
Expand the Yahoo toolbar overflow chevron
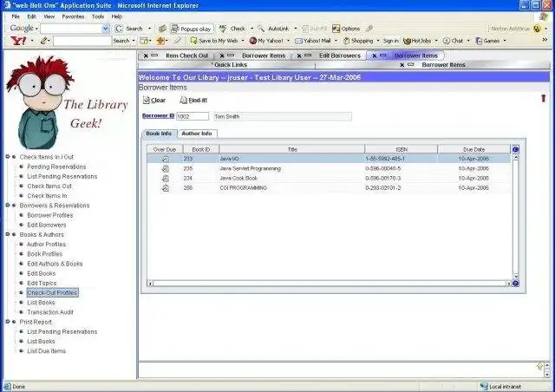[x=545, y=40]
